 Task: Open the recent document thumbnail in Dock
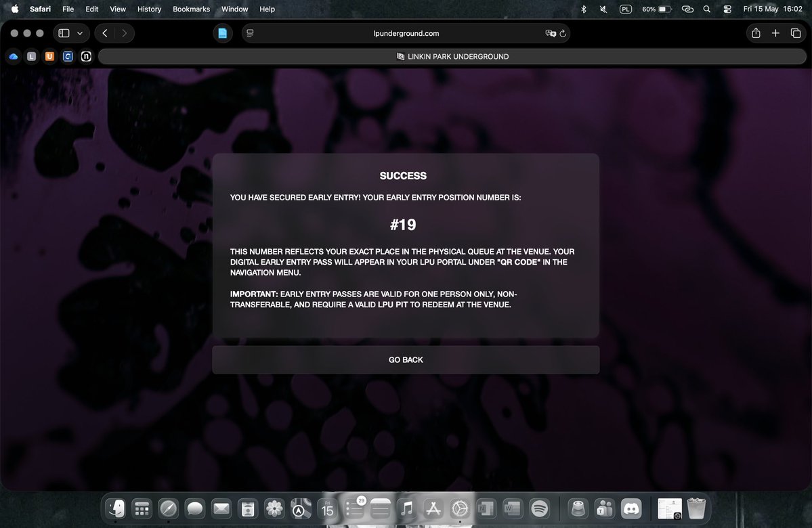click(x=670, y=509)
